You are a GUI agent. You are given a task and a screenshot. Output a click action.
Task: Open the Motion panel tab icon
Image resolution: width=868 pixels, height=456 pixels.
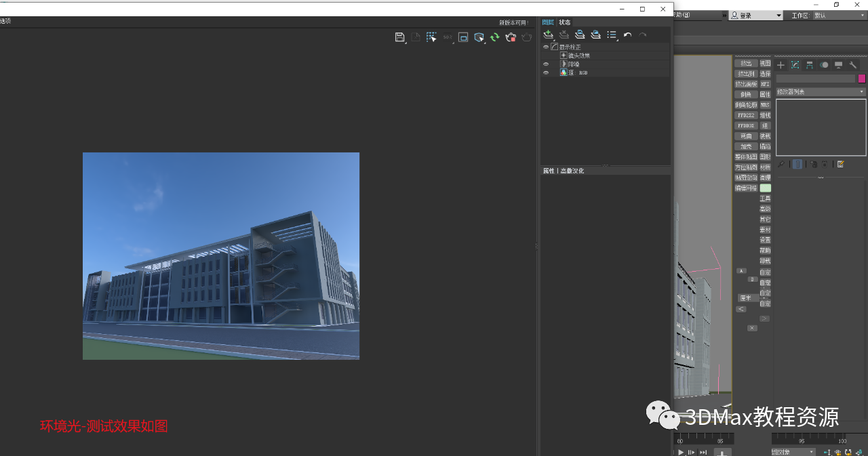pyautogui.click(x=824, y=65)
